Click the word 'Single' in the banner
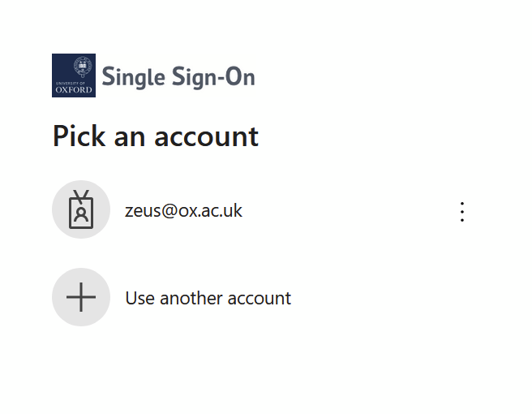The height and width of the screenshot is (414, 532). tap(134, 77)
